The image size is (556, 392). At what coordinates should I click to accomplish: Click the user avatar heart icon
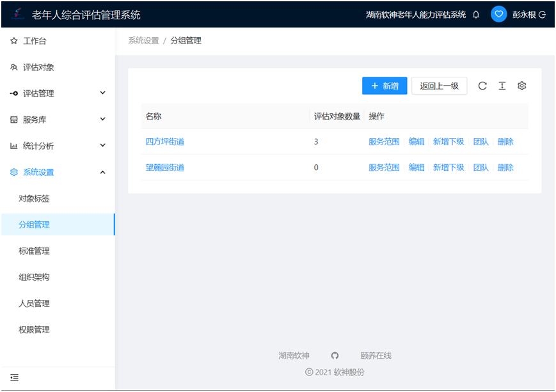[499, 14]
